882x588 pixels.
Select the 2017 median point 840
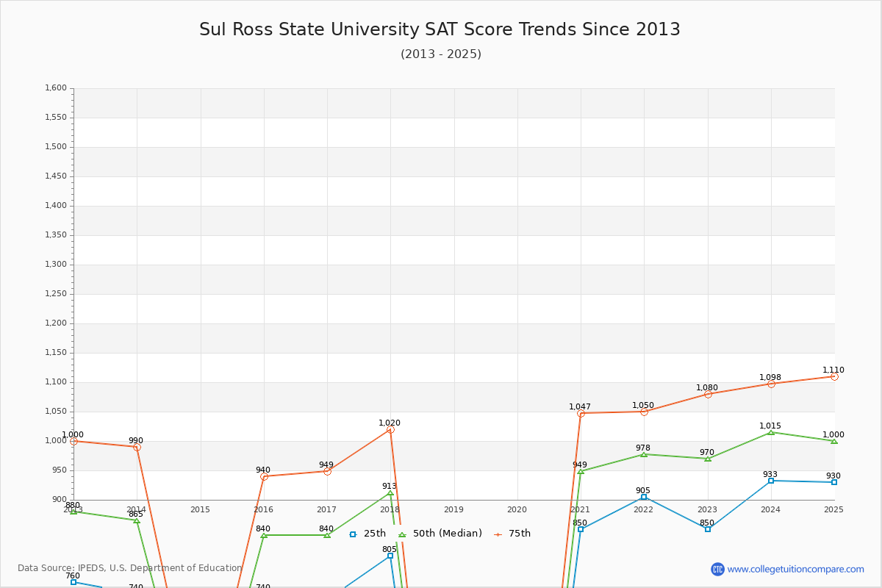[327, 535]
